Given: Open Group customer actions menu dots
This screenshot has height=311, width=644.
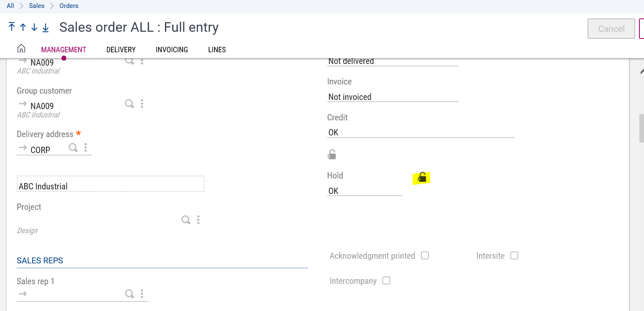Looking at the screenshot, I should coord(142,104).
